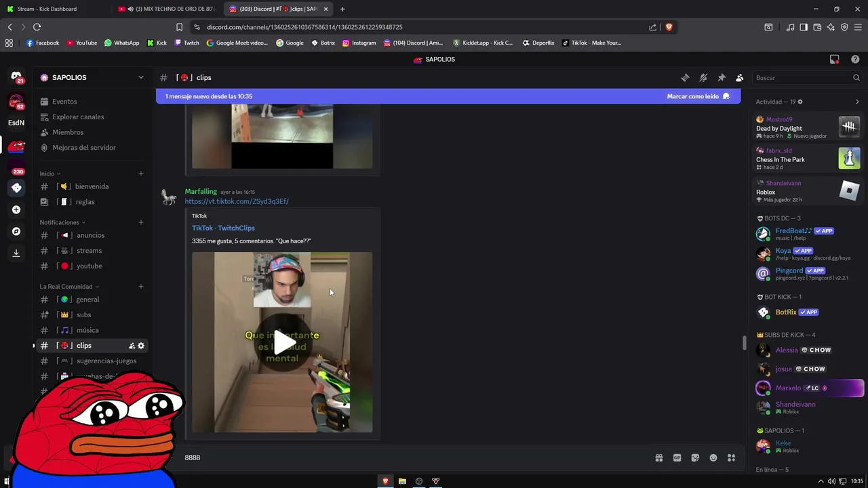Collapse La Real Comunidad category

tap(69, 287)
